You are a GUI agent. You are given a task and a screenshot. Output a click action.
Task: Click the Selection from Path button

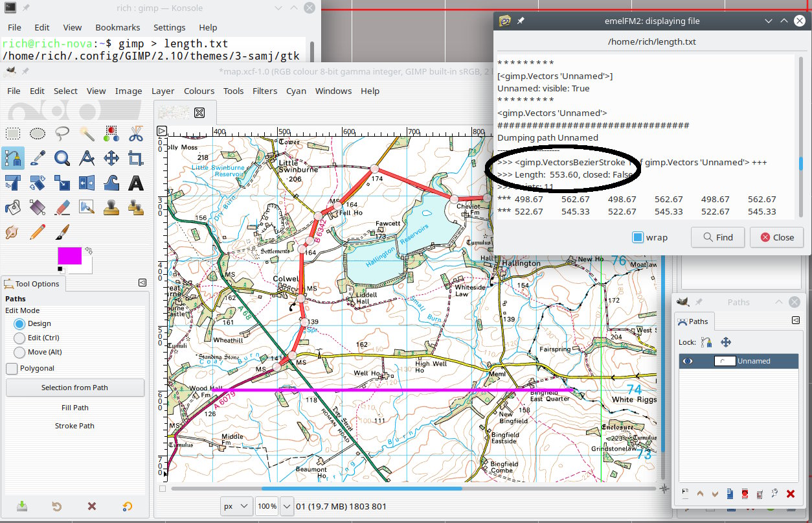[x=74, y=388]
